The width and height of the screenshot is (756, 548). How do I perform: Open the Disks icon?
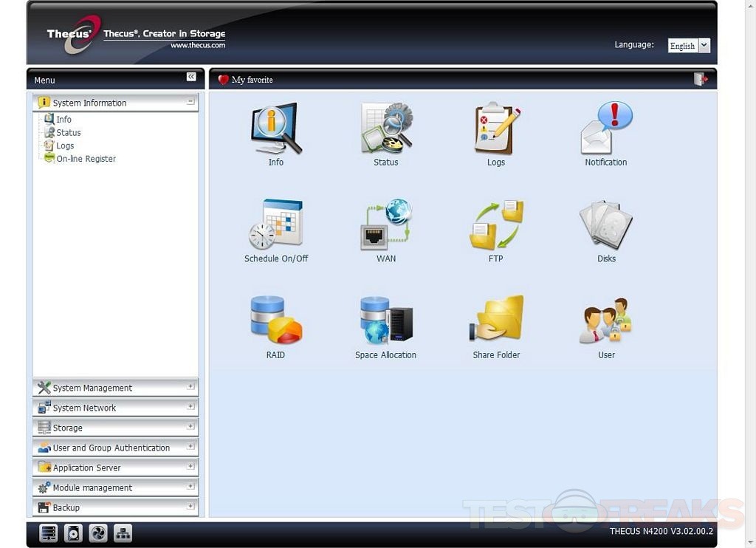(606, 225)
